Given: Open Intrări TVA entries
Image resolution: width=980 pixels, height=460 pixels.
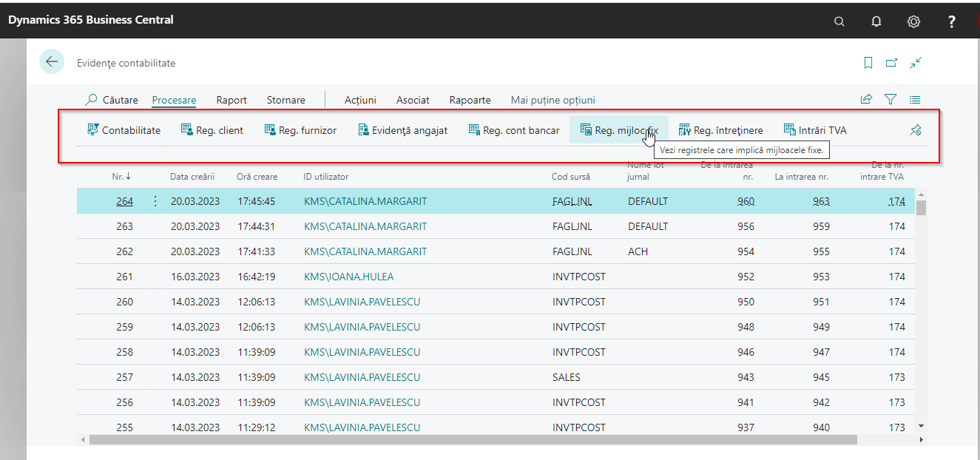Looking at the screenshot, I should (815, 130).
